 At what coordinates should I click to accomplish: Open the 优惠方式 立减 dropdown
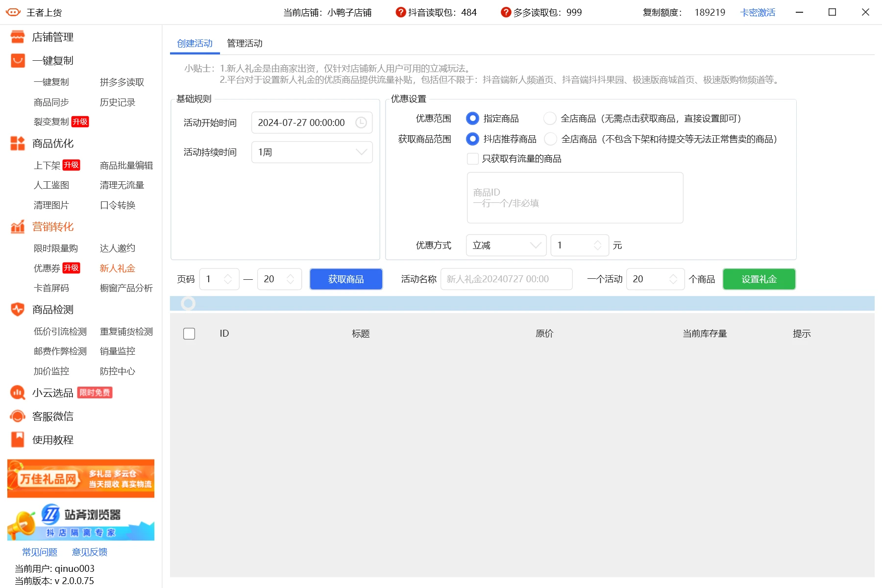[x=506, y=245]
